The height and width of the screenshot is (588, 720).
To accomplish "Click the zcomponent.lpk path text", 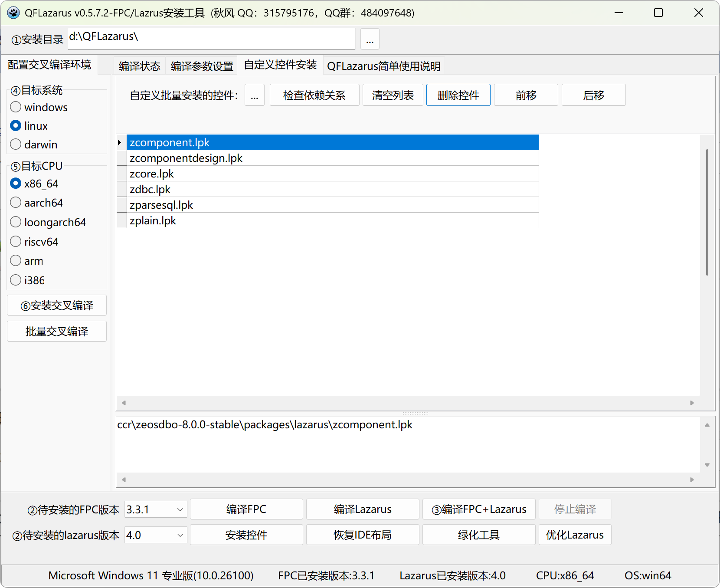I will click(x=265, y=424).
